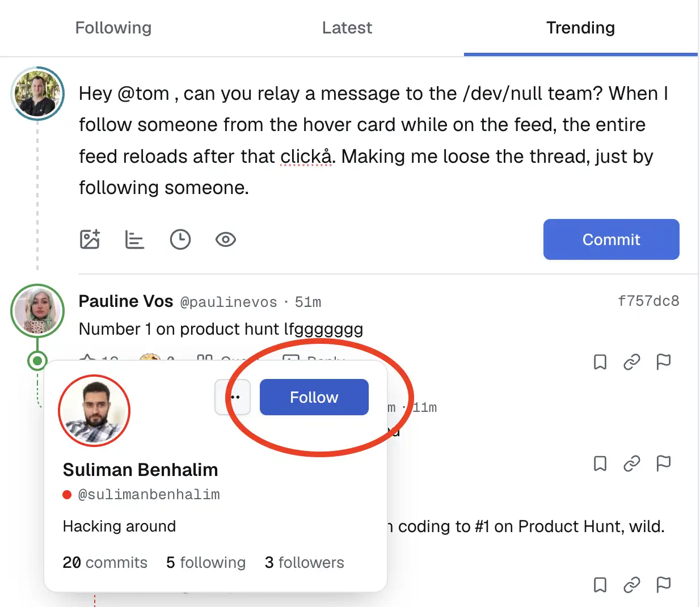
Task: Toggle the eye visibility icon in composer
Action: click(226, 239)
